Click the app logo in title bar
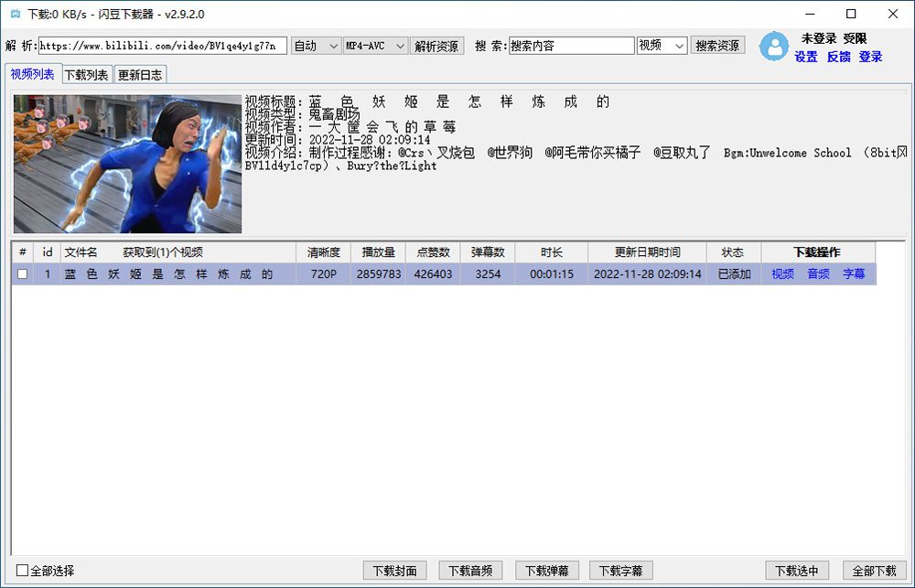 click(15, 14)
